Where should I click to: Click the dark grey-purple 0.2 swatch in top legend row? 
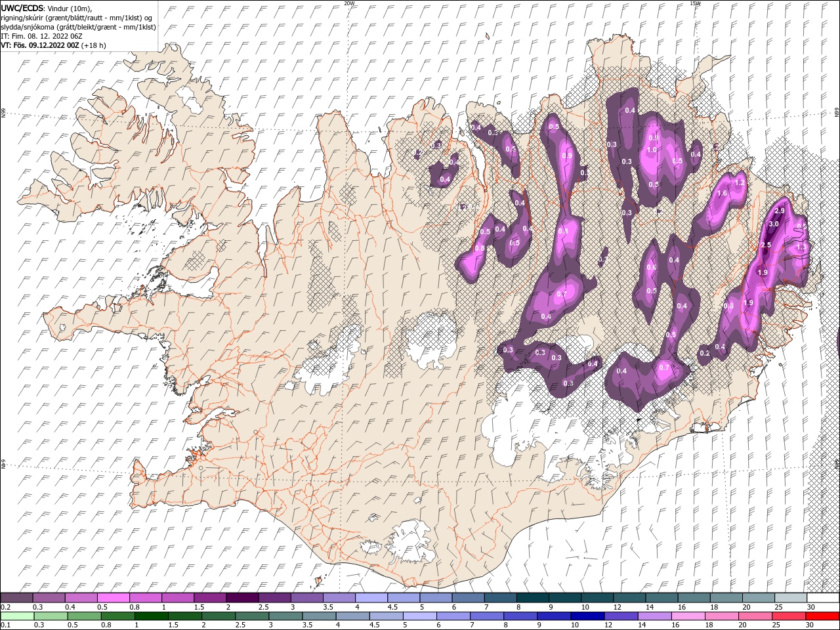point(16,598)
